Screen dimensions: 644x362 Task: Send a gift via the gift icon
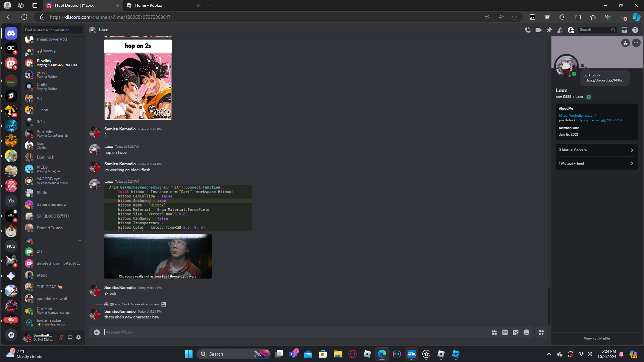pos(494,332)
